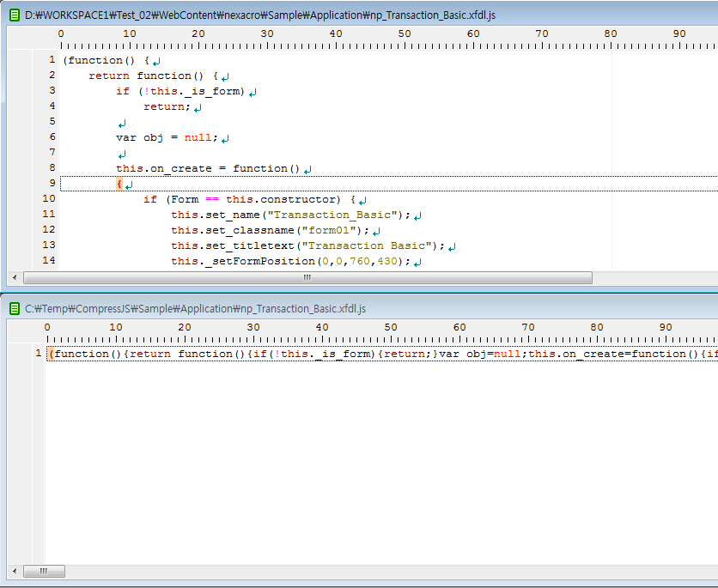Click the green document icon of the D:\WORKSPACE1 file pane
The height and width of the screenshot is (588, 718).
click(15, 15)
